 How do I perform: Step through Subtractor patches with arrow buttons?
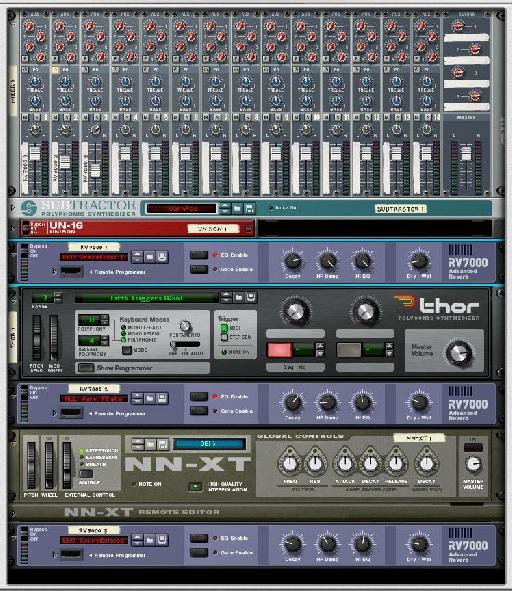pos(225,208)
